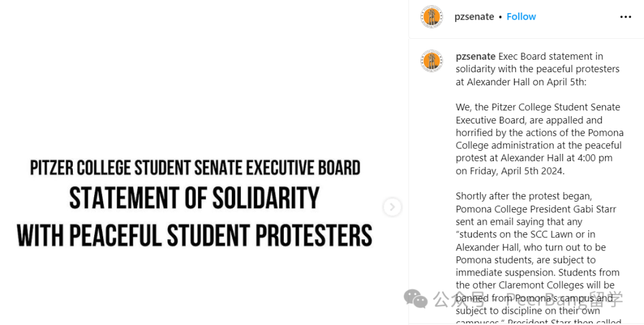644x325 pixels.
Task: Open the three-dot more options menu
Action: [626, 17]
